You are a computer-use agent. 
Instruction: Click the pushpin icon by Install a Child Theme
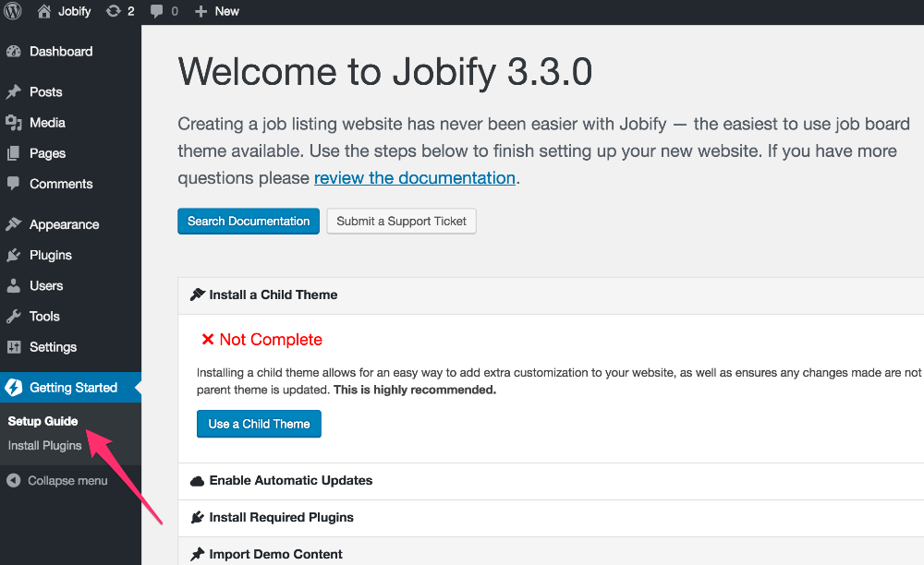[198, 295]
